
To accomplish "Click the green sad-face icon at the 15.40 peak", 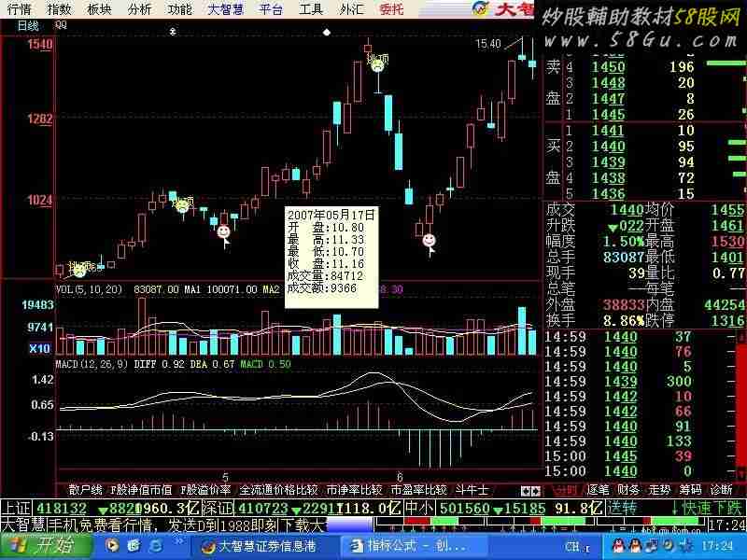I will click(x=378, y=65).
